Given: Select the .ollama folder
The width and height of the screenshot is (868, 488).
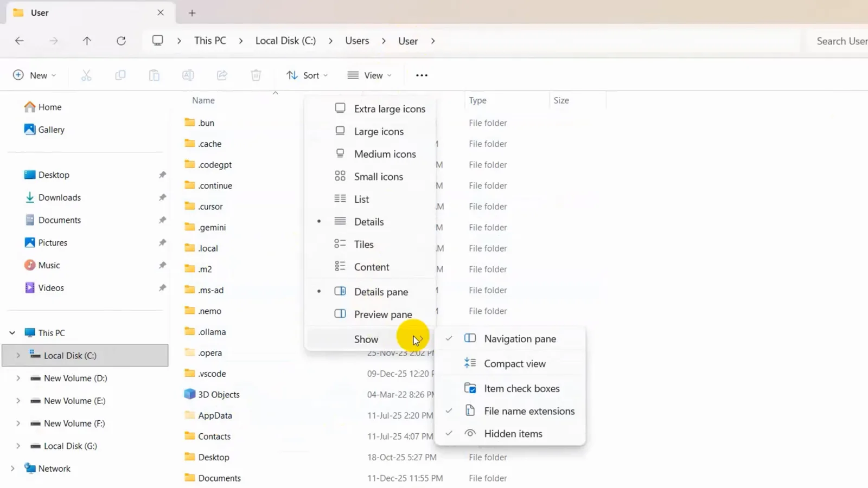Looking at the screenshot, I should click(x=205, y=332).
